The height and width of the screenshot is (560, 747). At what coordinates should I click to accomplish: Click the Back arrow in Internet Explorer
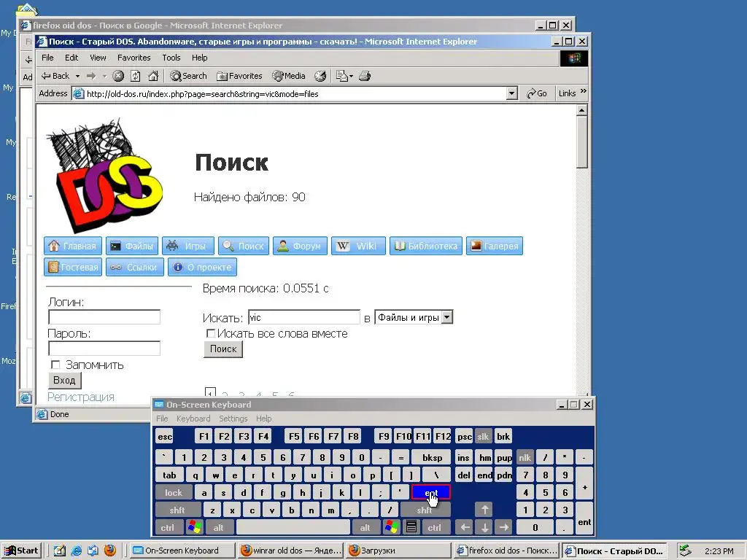[x=55, y=76]
